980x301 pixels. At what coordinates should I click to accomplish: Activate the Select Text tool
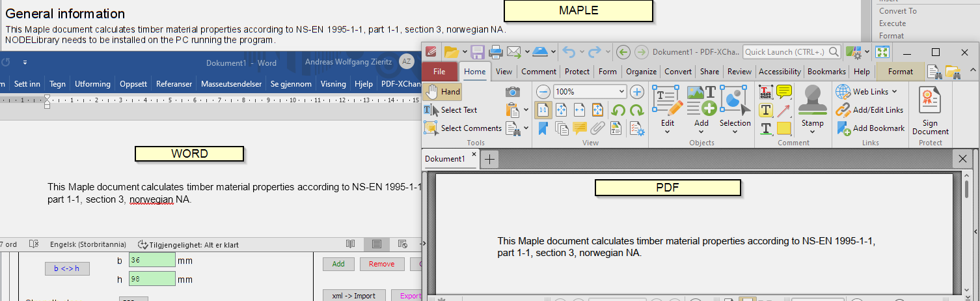[451, 110]
